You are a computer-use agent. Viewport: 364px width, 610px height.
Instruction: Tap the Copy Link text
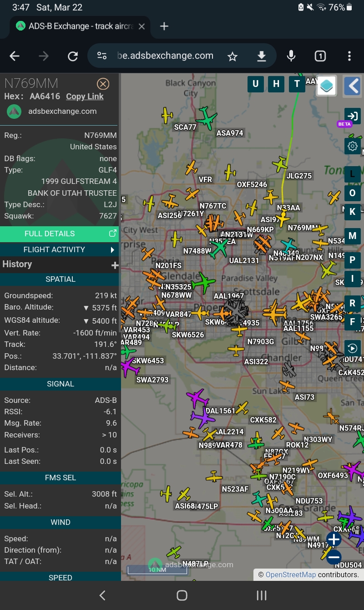[x=85, y=97]
